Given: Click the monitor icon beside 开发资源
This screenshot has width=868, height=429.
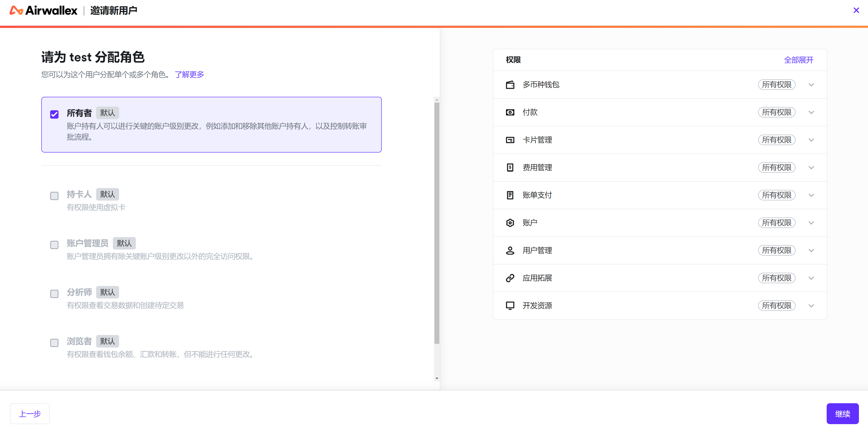Looking at the screenshot, I should [x=510, y=306].
